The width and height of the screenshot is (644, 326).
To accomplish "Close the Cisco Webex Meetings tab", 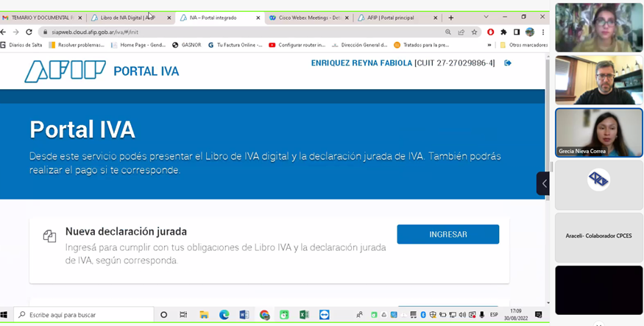I will [347, 18].
